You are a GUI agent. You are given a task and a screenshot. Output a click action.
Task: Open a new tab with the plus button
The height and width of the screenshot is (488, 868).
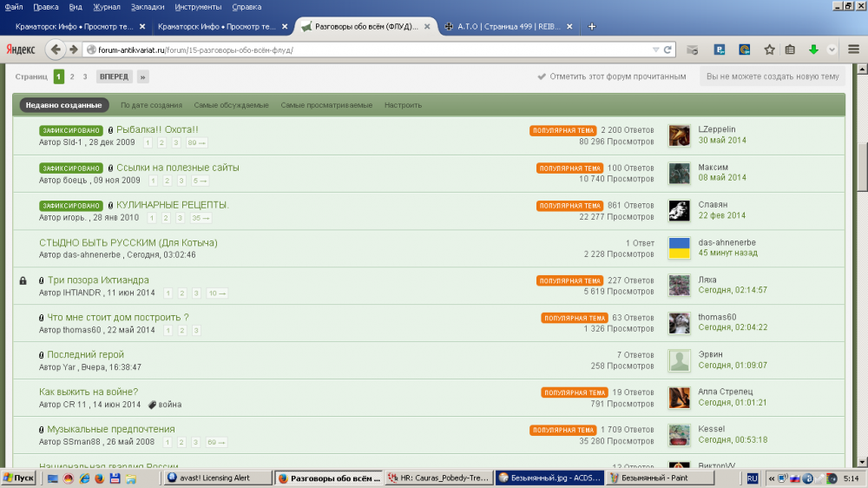pyautogui.click(x=592, y=26)
